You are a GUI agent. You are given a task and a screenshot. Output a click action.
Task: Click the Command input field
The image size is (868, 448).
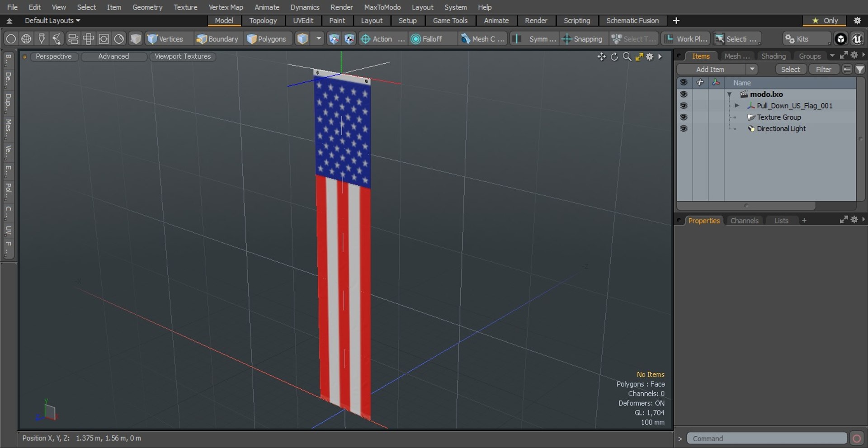(x=767, y=439)
